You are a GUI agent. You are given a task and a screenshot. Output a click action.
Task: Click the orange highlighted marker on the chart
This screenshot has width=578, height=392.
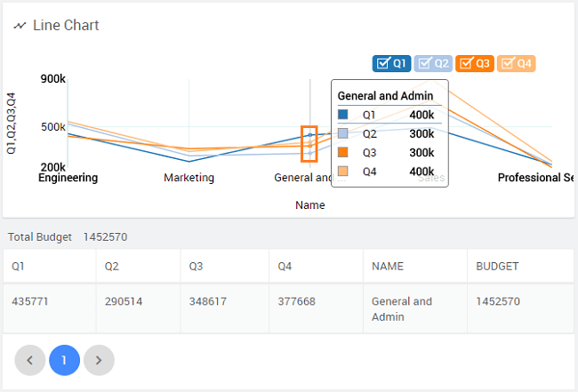(309, 143)
